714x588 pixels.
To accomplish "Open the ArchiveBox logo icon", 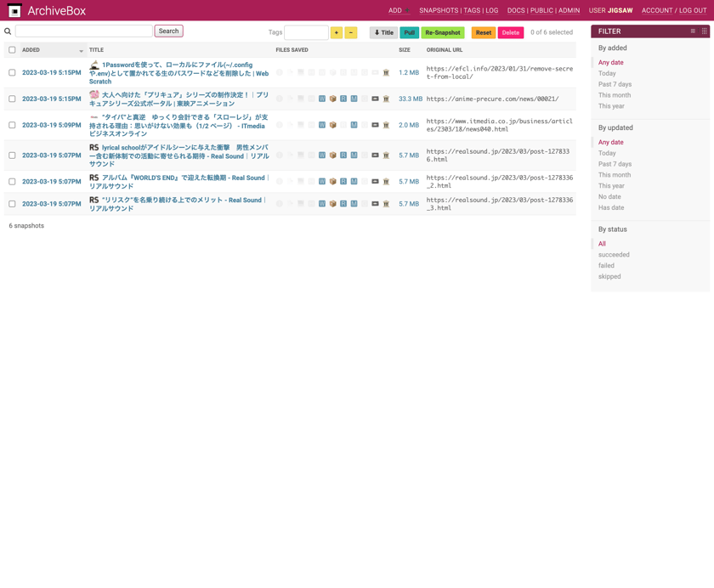I will coord(14,10).
